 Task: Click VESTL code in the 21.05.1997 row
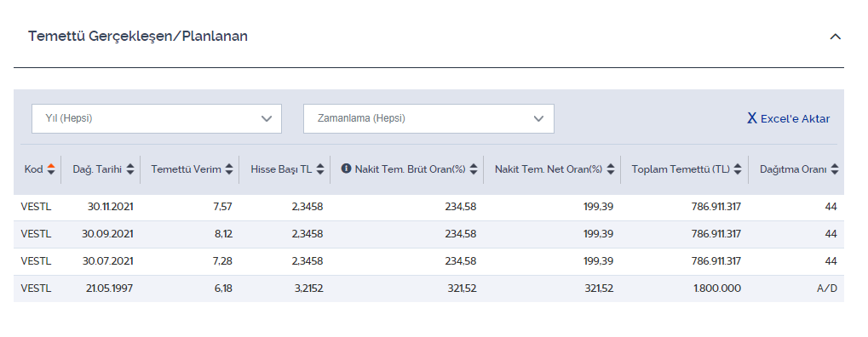36,288
